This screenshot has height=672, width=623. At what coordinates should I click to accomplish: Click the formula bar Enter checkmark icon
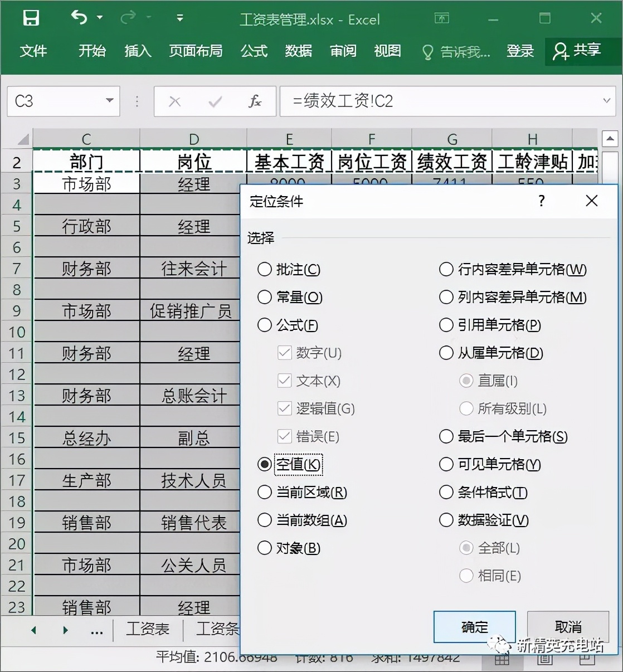pos(215,101)
